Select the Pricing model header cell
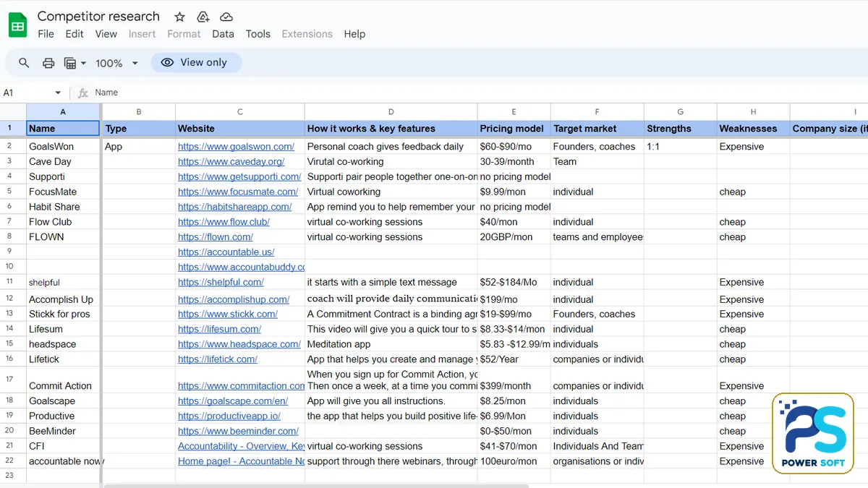The image size is (868, 488). coord(514,129)
